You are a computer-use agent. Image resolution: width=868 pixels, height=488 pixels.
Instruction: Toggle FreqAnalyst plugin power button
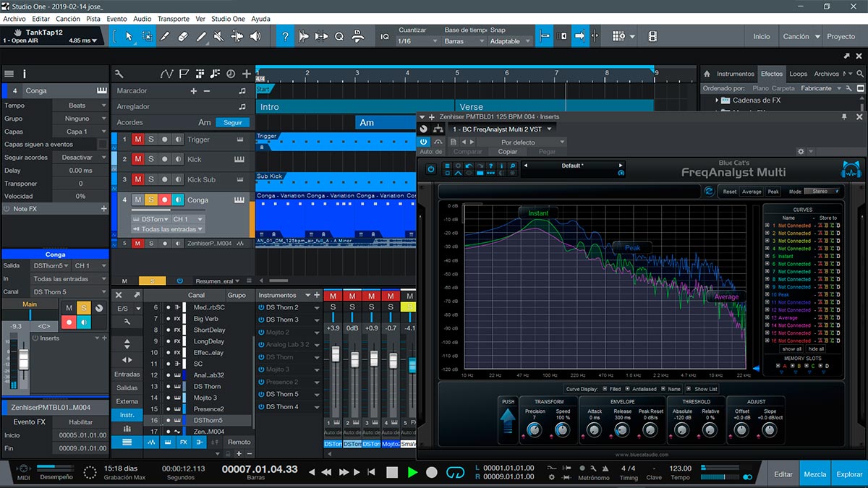coord(431,169)
